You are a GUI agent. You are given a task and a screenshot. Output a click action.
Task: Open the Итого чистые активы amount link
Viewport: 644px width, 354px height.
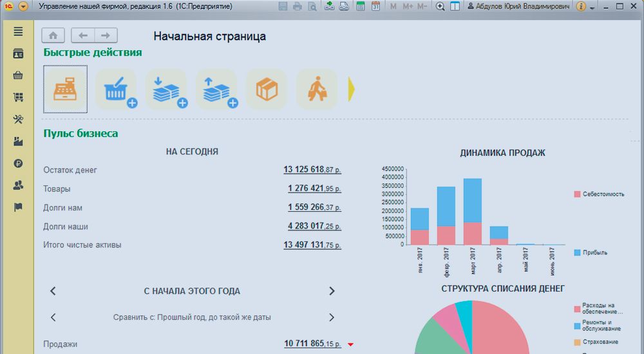pyautogui.click(x=312, y=245)
